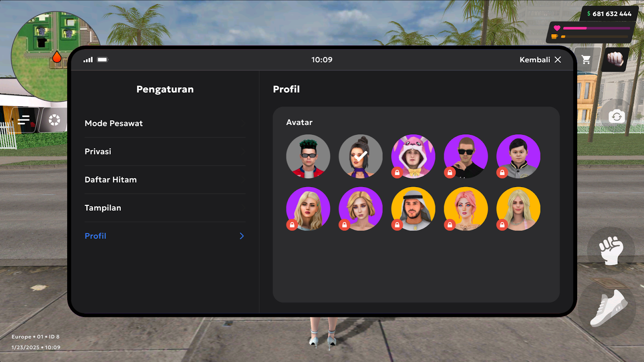Click the Pengaturan heading
Image resolution: width=644 pixels, height=362 pixels.
point(165,89)
